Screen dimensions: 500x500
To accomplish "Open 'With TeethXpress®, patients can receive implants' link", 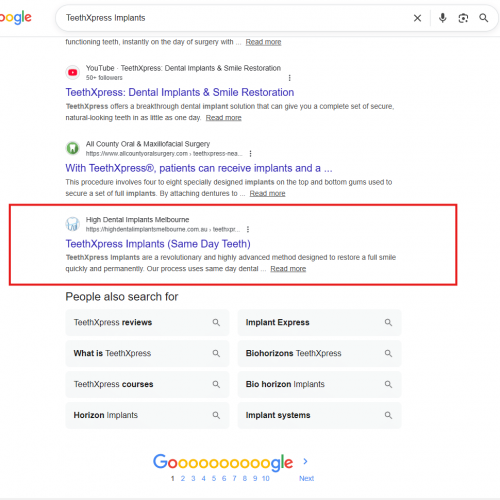I will tap(199, 168).
